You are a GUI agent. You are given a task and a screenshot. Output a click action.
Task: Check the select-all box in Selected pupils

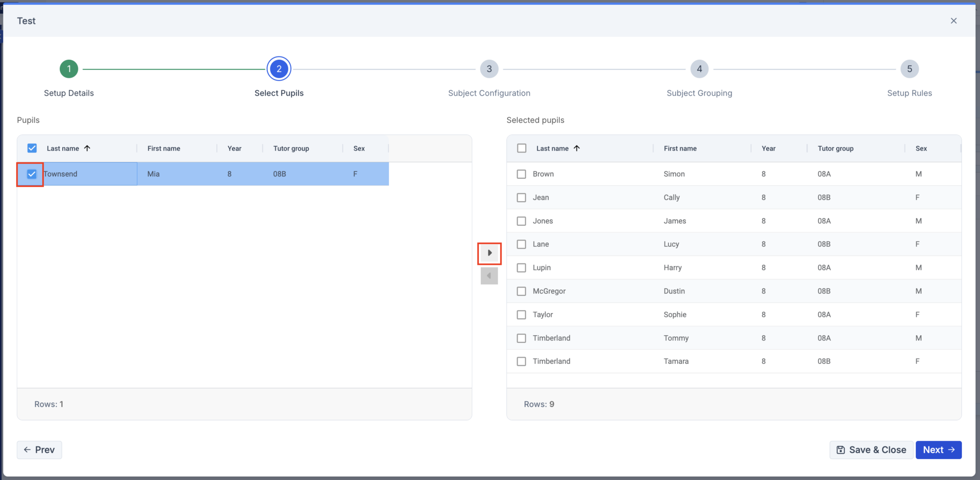521,148
